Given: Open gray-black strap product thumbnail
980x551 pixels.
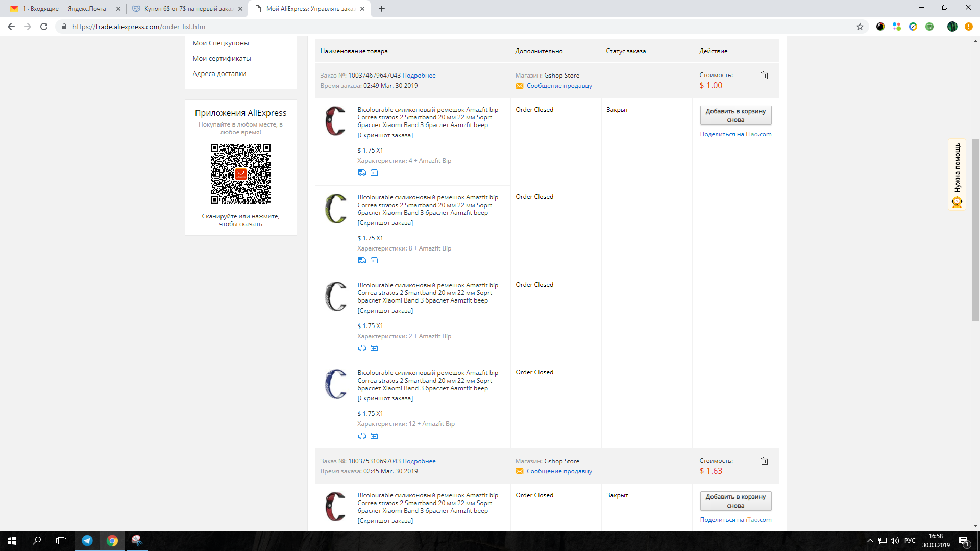Looking at the screenshot, I should click(x=336, y=296).
